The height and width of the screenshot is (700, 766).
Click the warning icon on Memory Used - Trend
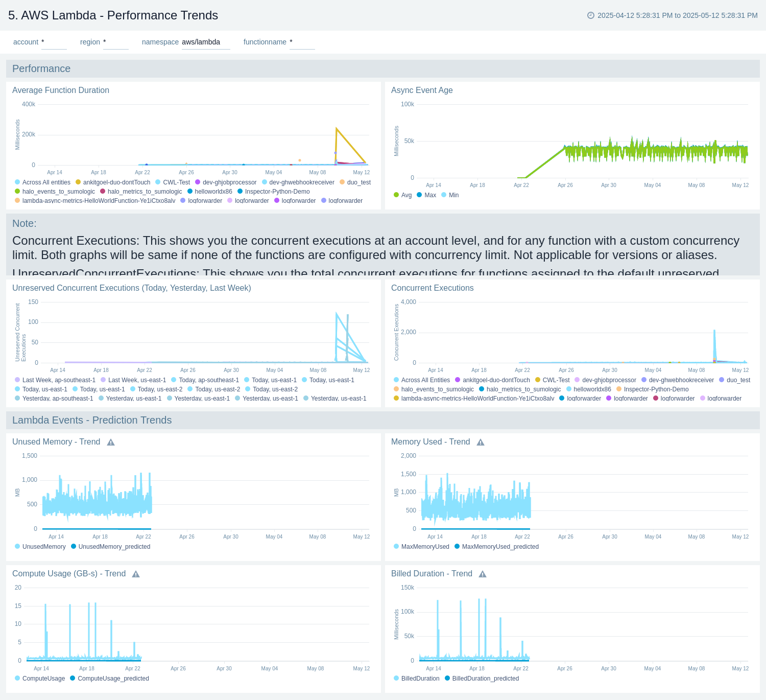(x=480, y=442)
